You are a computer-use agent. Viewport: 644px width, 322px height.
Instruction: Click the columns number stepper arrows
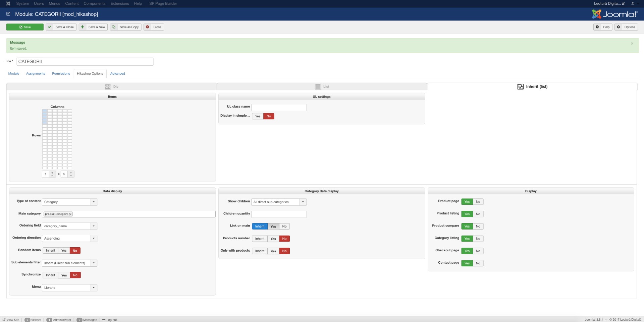pyautogui.click(x=52, y=174)
